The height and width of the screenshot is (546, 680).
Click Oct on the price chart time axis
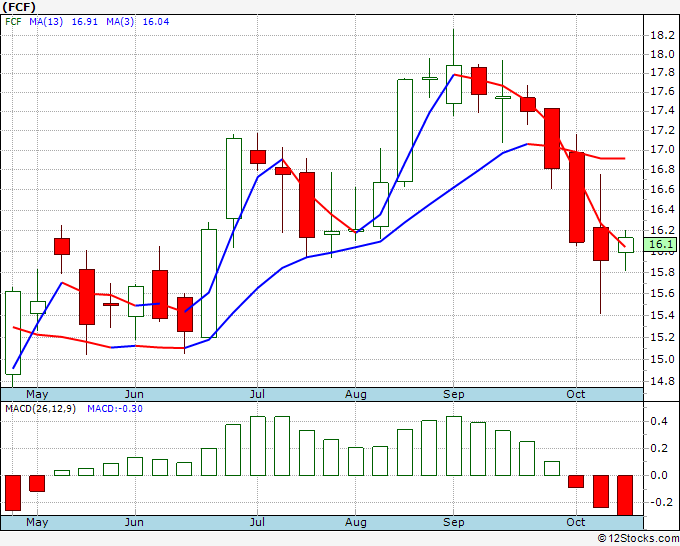(x=576, y=394)
